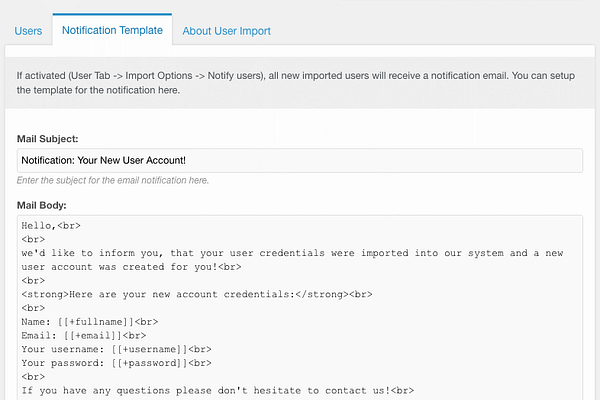Click the 'If you have any questions' line

(x=218, y=390)
